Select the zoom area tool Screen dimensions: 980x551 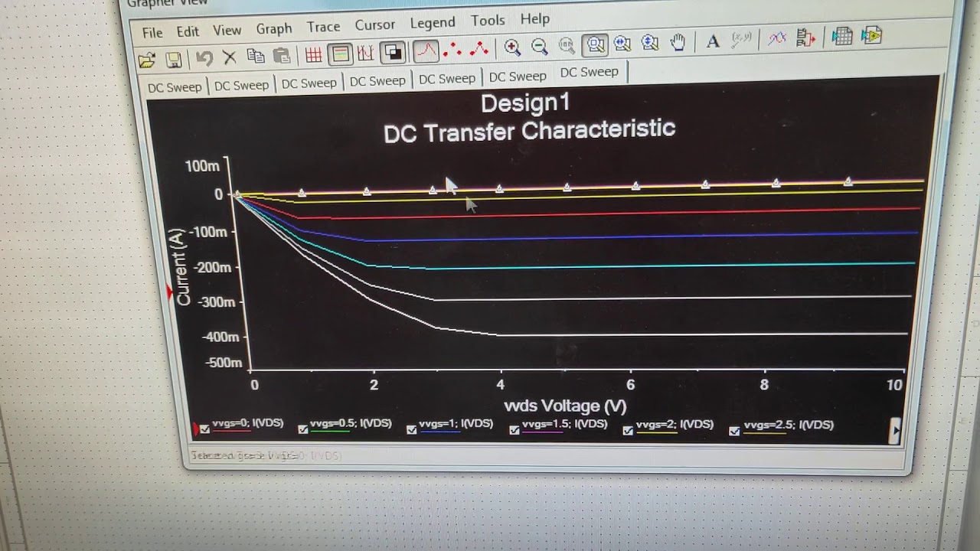click(x=595, y=46)
